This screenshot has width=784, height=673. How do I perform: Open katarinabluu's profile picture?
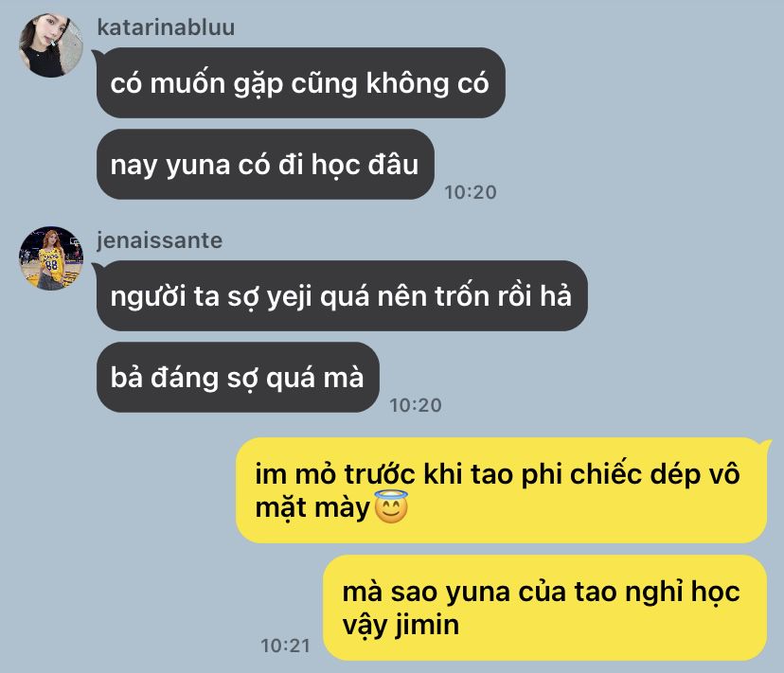pos(50,45)
